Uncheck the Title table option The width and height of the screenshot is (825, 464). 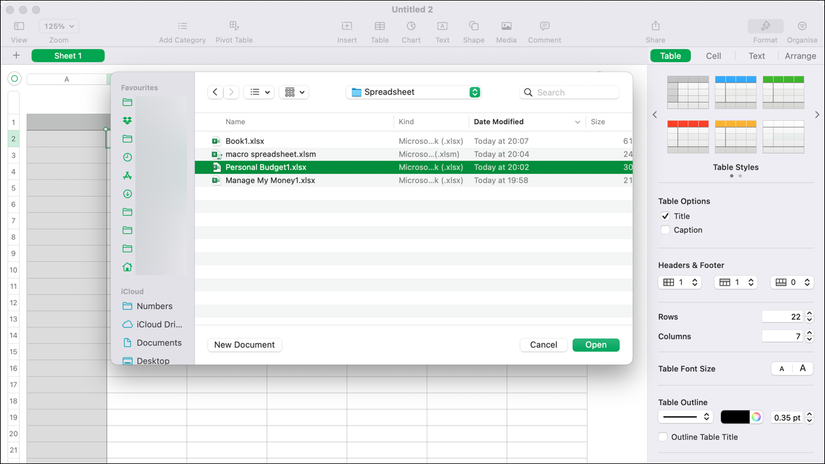pos(665,216)
